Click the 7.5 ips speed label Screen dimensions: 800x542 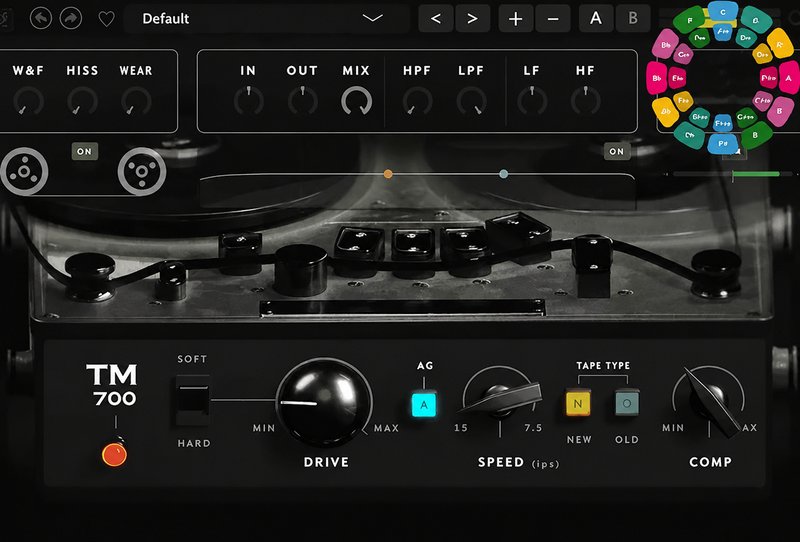click(x=533, y=428)
